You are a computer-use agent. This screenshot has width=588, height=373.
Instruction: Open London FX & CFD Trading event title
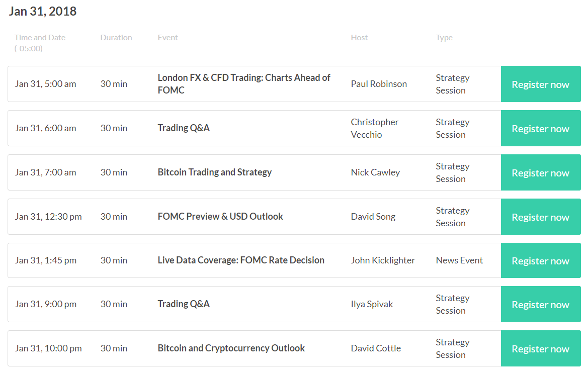coord(244,84)
